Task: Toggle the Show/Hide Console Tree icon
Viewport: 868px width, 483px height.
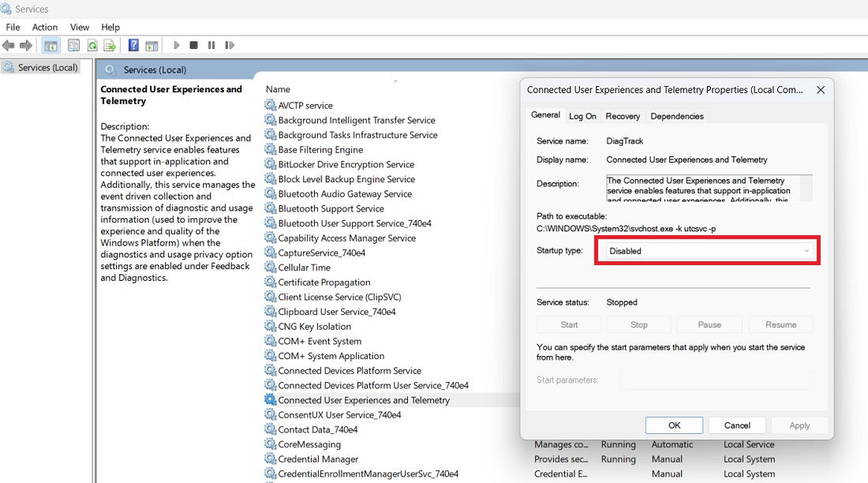Action: click(51, 45)
